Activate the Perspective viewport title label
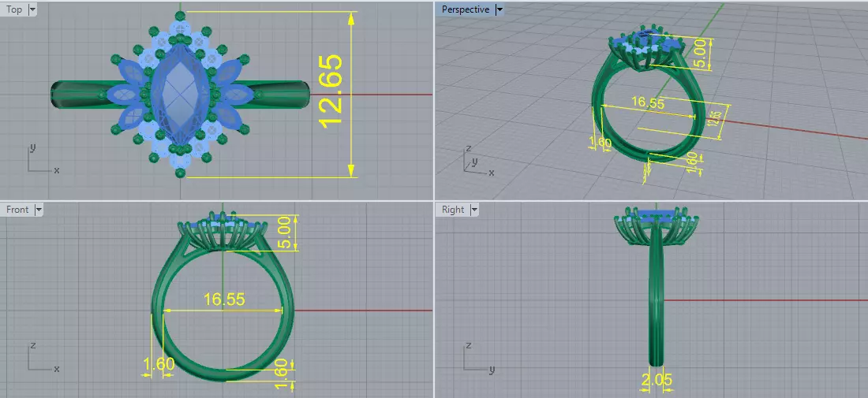Screen dimensions: 868x398 click(x=465, y=9)
